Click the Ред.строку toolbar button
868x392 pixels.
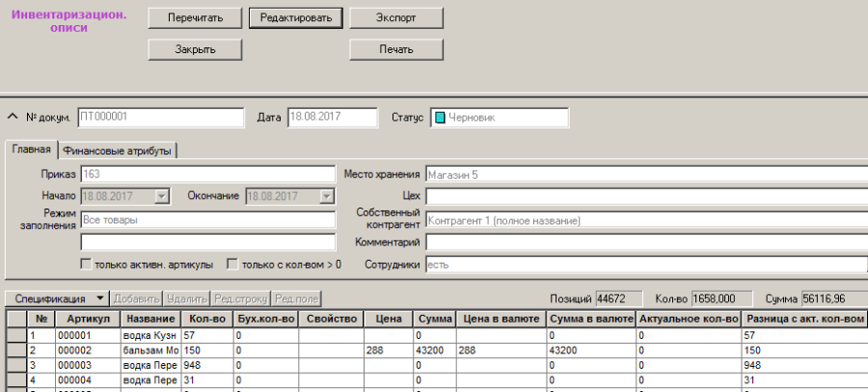(241, 299)
